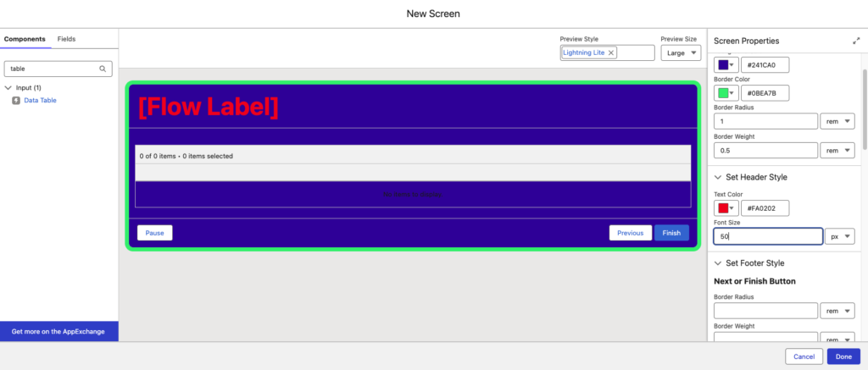Collapse the Set Header Style section
The image size is (868, 370).
pos(718,177)
